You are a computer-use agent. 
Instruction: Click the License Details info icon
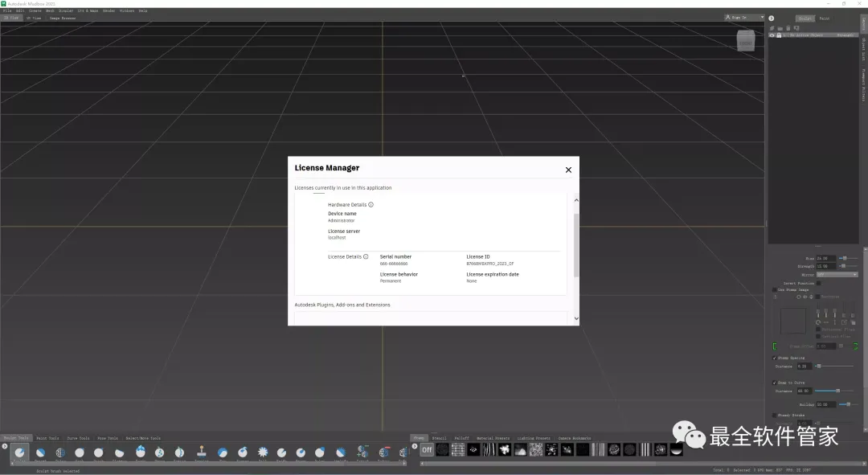(366, 256)
